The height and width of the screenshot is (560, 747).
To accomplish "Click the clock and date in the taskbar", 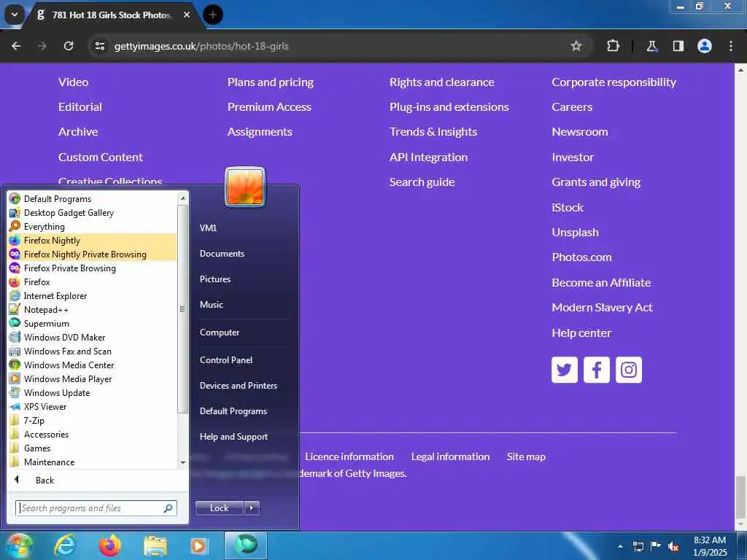I will tap(710, 546).
